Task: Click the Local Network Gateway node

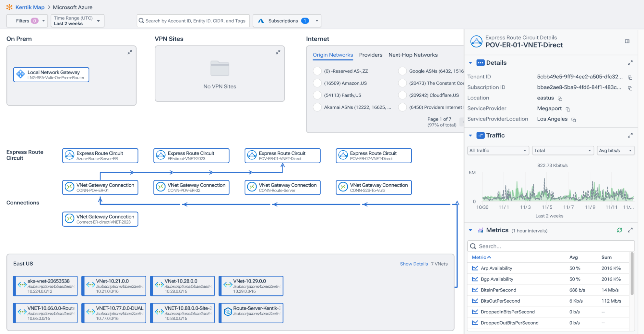Action: tap(51, 75)
